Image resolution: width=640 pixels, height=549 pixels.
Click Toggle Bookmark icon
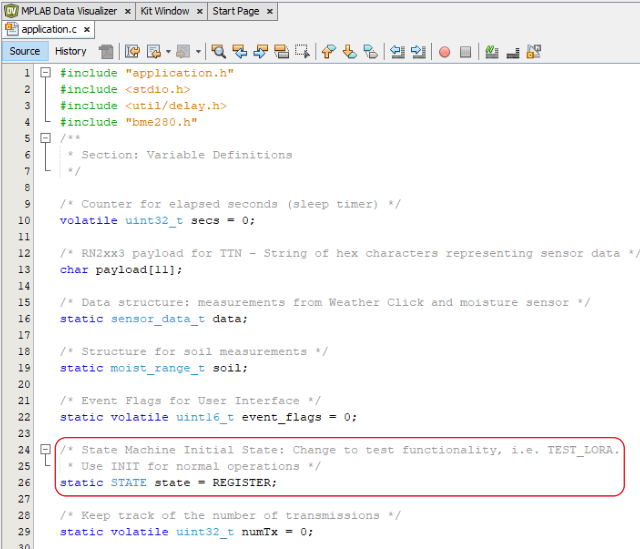pyautogui.click(x=370, y=52)
